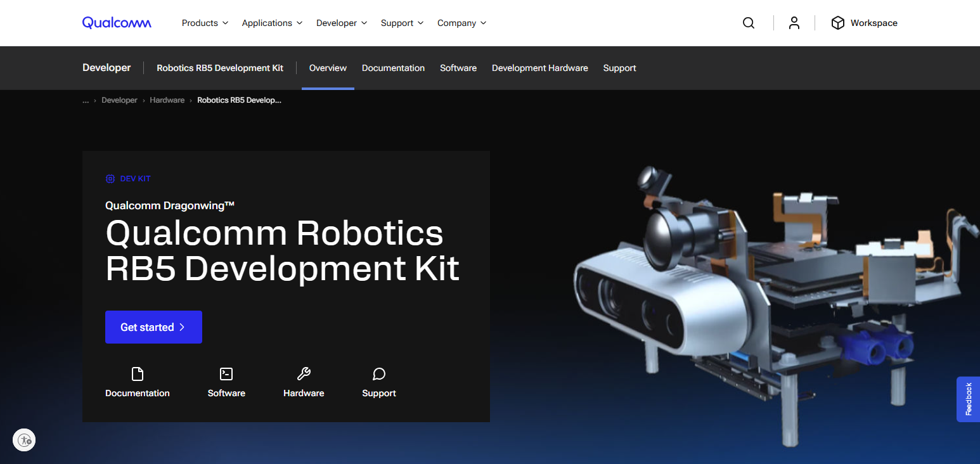Switch to the Software tab
980x464 pixels.
458,68
